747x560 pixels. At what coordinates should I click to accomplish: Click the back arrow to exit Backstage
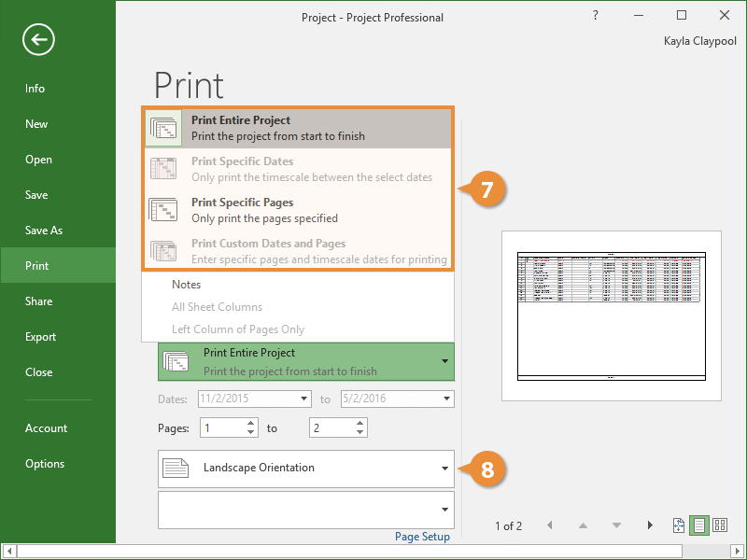[39, 39]
